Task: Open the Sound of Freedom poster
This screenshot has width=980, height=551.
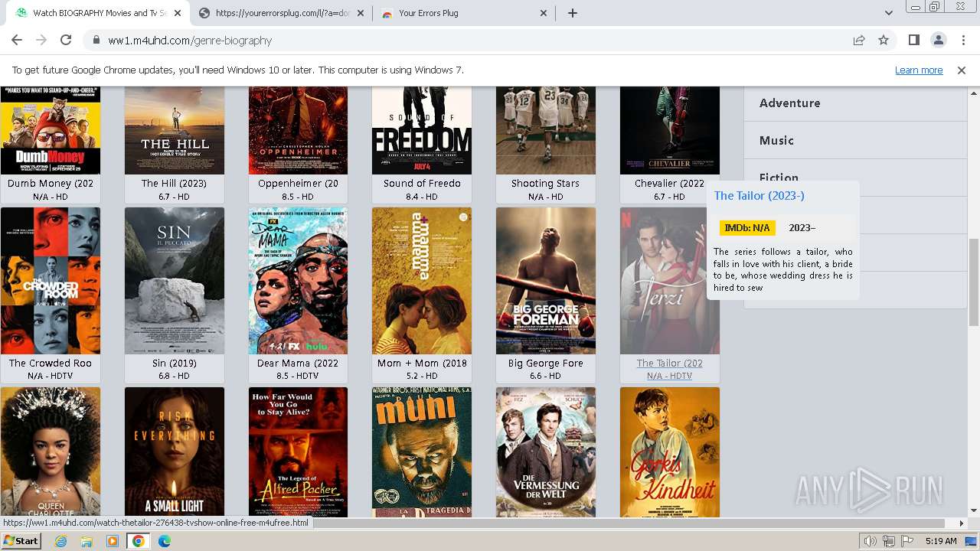Action: [422, 130]
